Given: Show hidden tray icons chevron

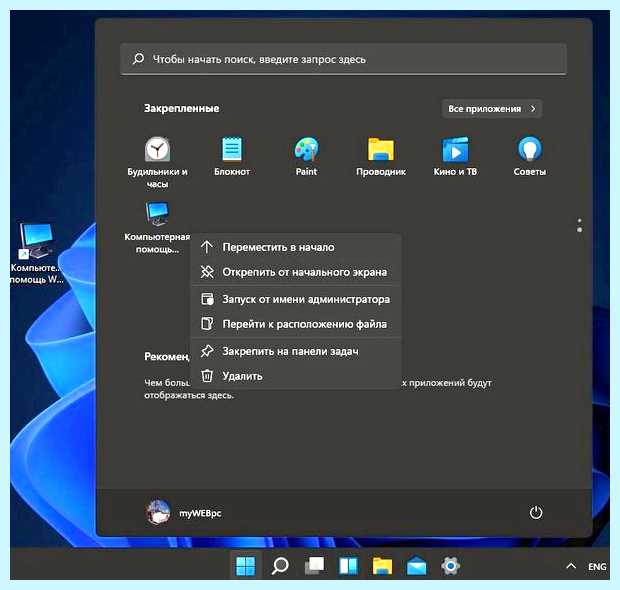Looking at the screenshot, I should (x=571, y=566).
